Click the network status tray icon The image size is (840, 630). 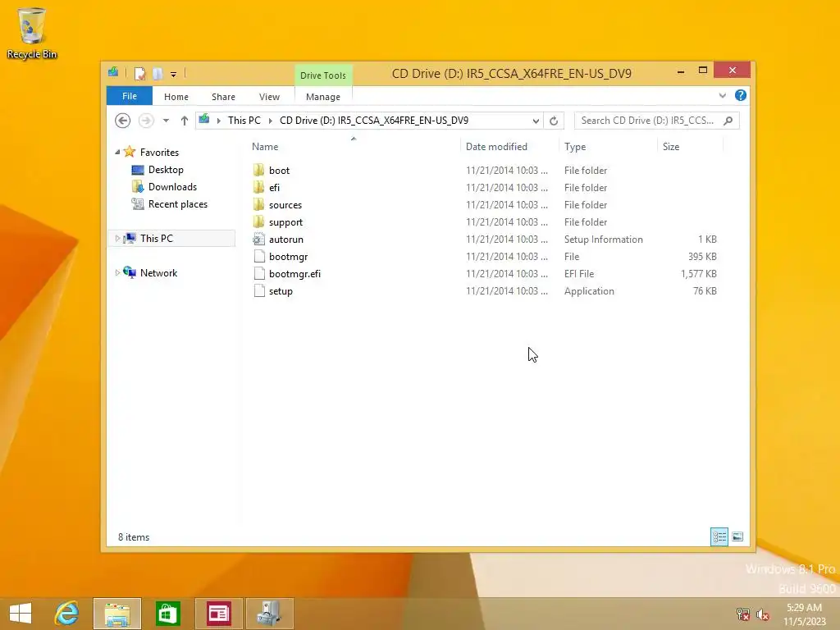pyautogui.click(x=743, y=614)
